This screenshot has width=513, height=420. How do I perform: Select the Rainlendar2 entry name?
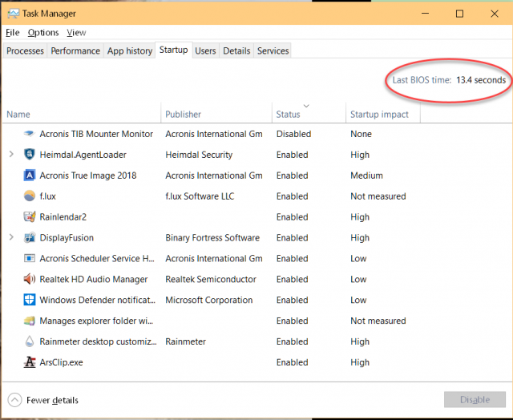click(63, 217)
